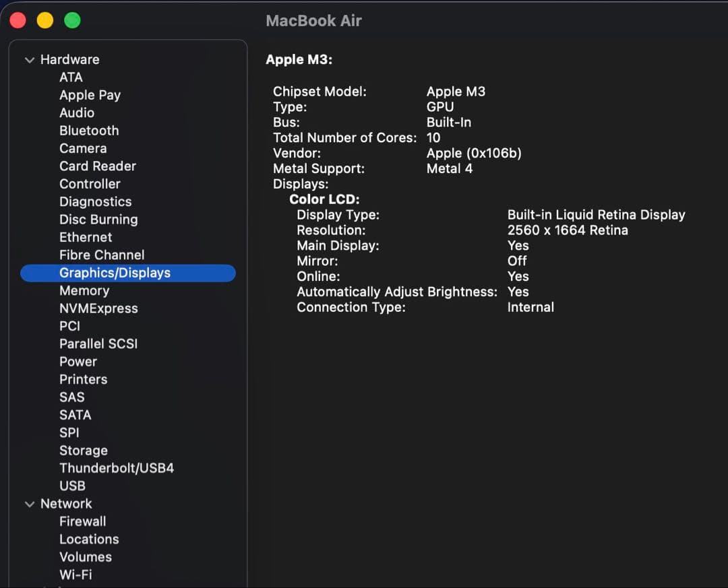
Task: Select Wi-Fi in the sidebar
Action: (x=75, y=575)
